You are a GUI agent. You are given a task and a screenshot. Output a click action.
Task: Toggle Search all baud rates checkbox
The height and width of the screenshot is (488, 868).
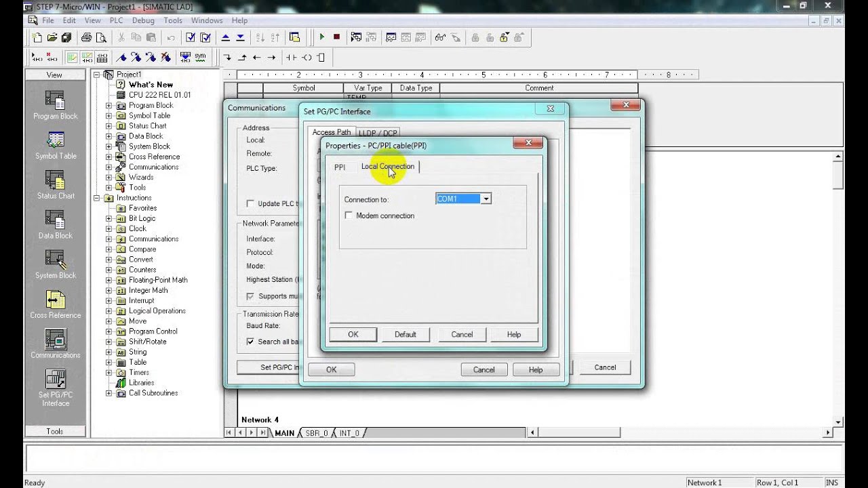pos(251,342)
